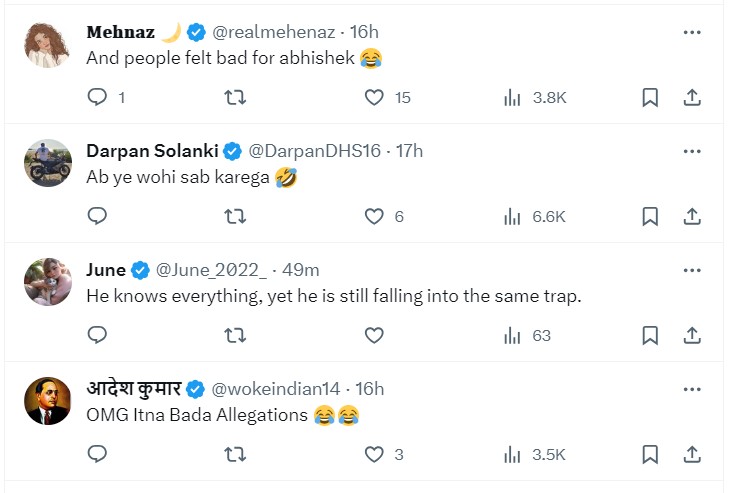Open more menu on Darpan Solanki's tweet
This screenshot has height=493, width=733.
[691, 151]
